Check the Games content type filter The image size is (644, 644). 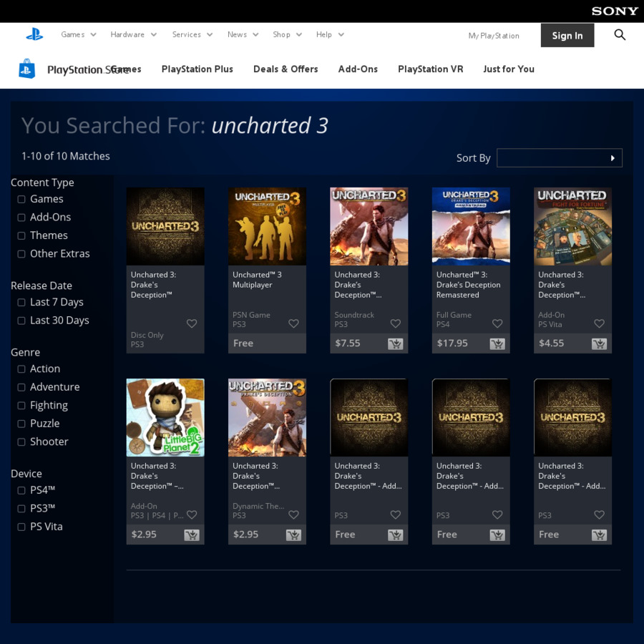tap(21, 199)
